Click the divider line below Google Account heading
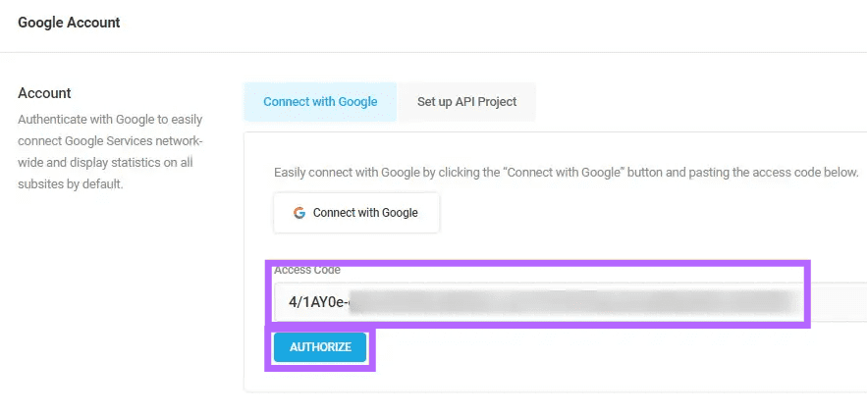Screen dimensions: 868x414 click(434, 53)
